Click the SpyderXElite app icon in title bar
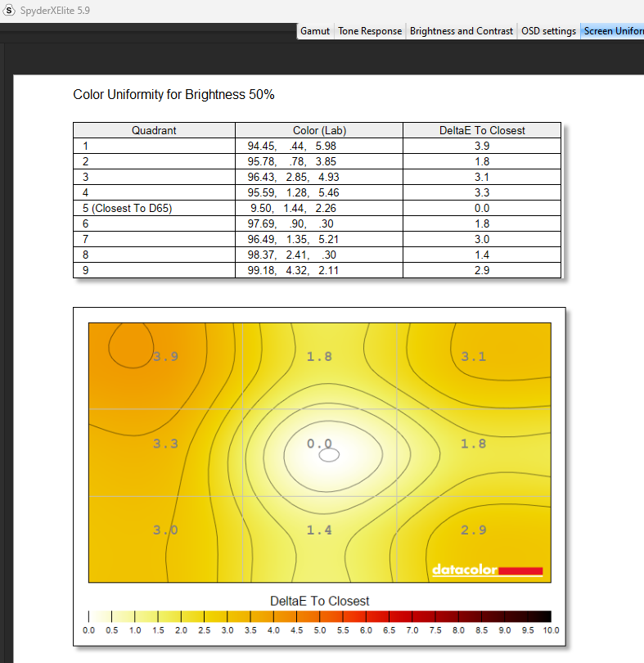 (9, 10)
